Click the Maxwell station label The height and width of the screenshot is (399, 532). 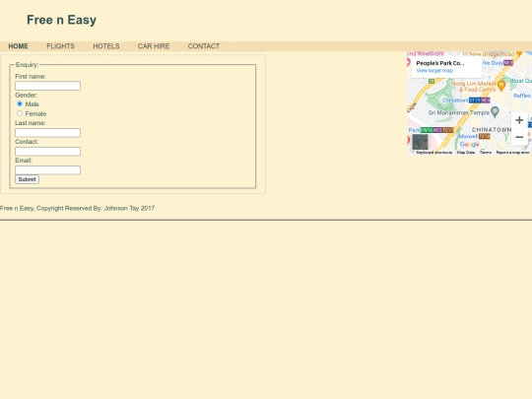tap(468, 136)
